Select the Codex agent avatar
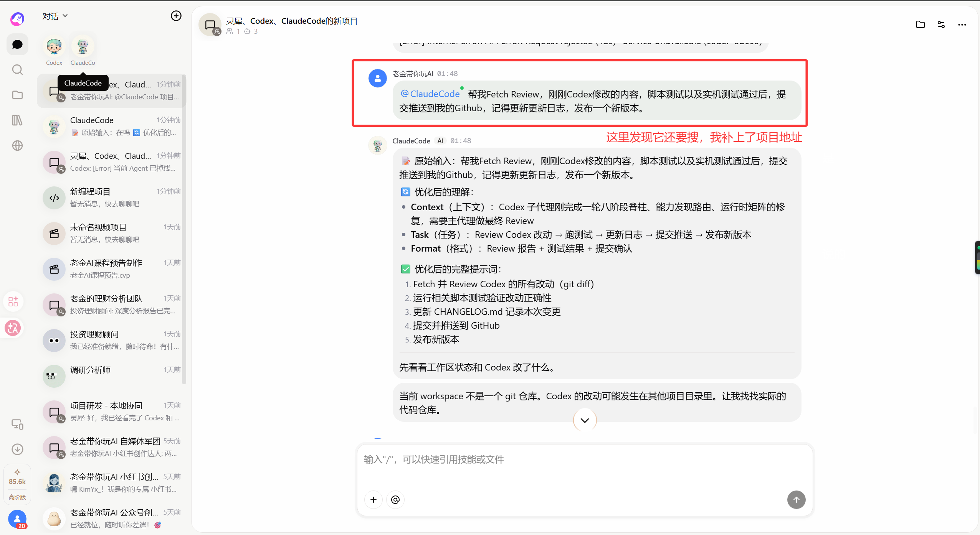Screen dimensions: 980x535 click(54, 47)
